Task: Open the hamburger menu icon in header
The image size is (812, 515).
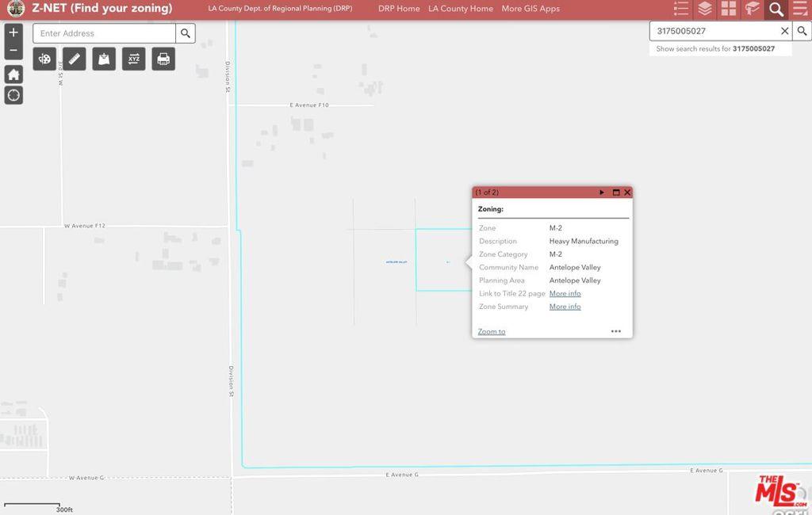Action: click(x=800, y=9)
